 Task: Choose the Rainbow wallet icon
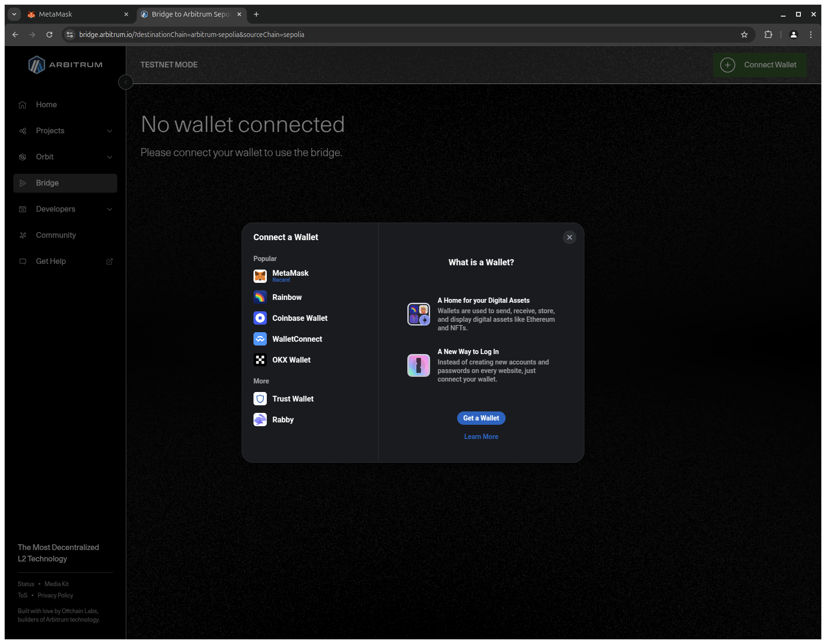[x=260, y=297]
